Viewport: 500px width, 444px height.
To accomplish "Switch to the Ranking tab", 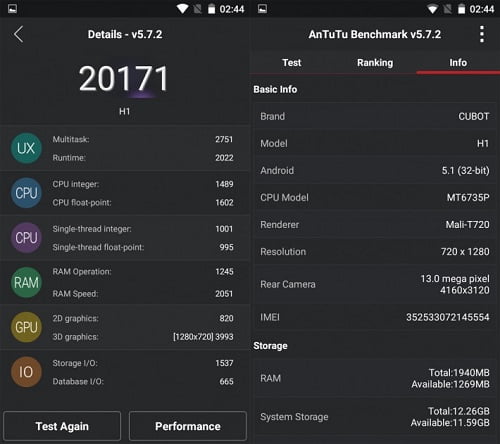I will (375, 63).
